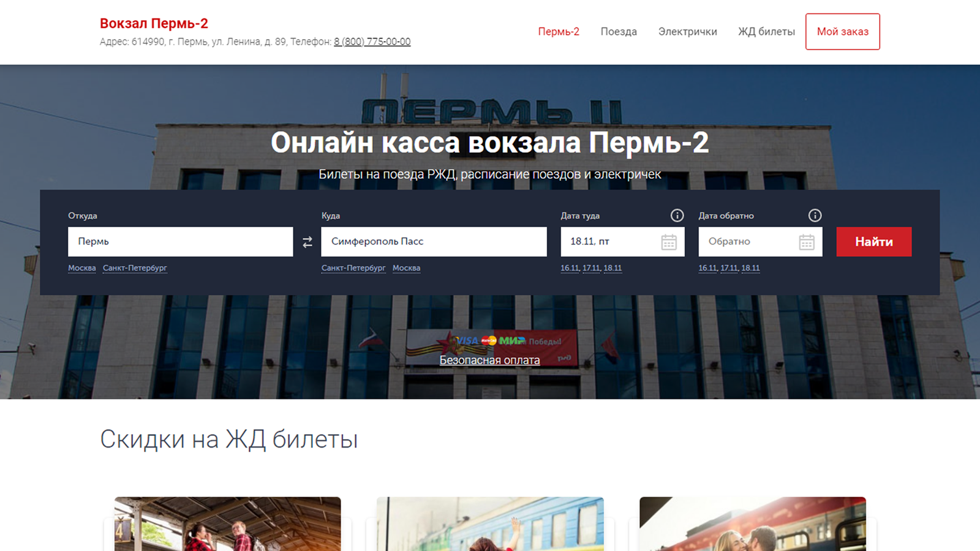This screenshot has height=551, width=980.
Task: Open the Безопасная оплата link
Action: pyautogui.click(x=489, y=360)
